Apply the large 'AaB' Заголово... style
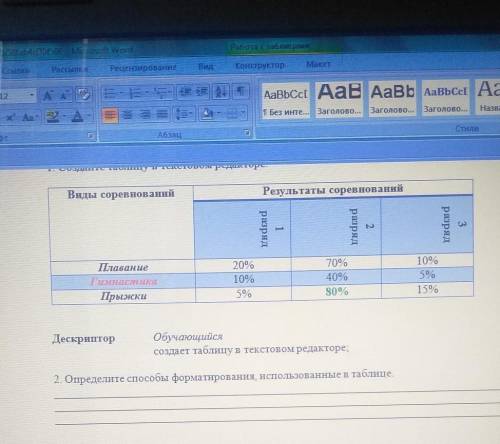The height and width of the screenshot is (444, 500). [339, 99]
